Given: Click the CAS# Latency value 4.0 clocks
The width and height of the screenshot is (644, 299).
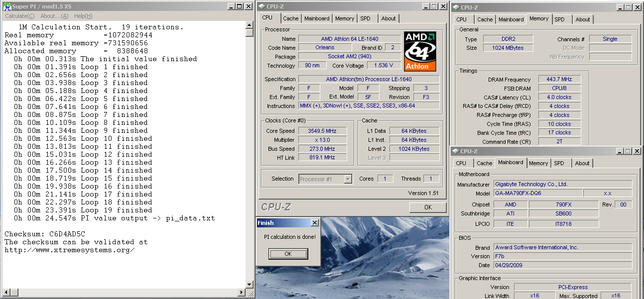Looking at the screenshot, I should tap(559, 97).
